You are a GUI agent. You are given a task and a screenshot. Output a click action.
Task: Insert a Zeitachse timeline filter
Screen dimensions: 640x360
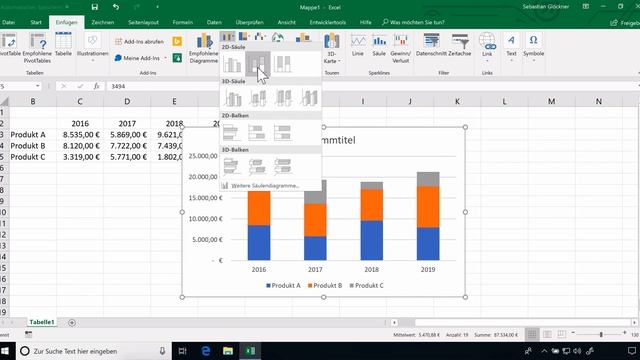click(x=460, y=45)
